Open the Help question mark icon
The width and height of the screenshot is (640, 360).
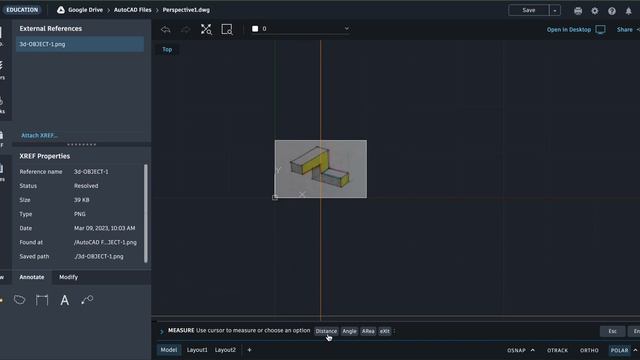click(x=611, y=11)
